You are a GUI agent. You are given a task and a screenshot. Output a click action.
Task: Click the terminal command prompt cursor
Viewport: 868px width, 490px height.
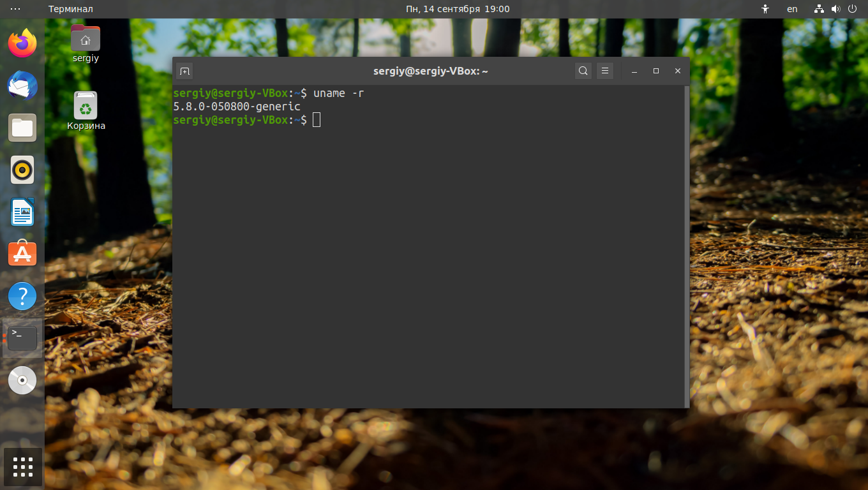point(317,120)
